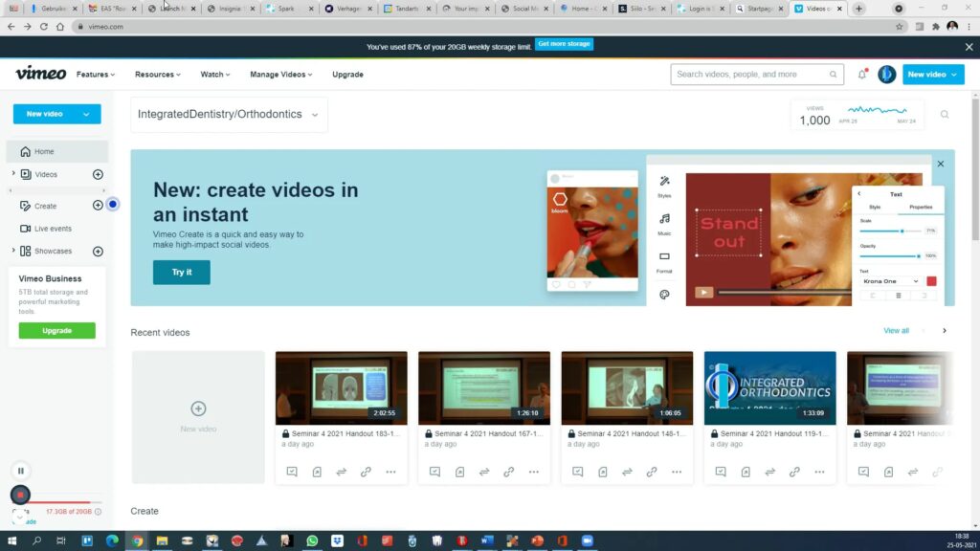Screen dimensions: 980x551
Task: Click the Home icon in sidebar
Action: click(26, 151)
